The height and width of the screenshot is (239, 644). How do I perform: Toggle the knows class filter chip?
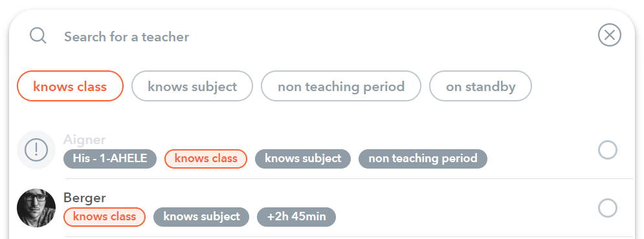(71, 86)
